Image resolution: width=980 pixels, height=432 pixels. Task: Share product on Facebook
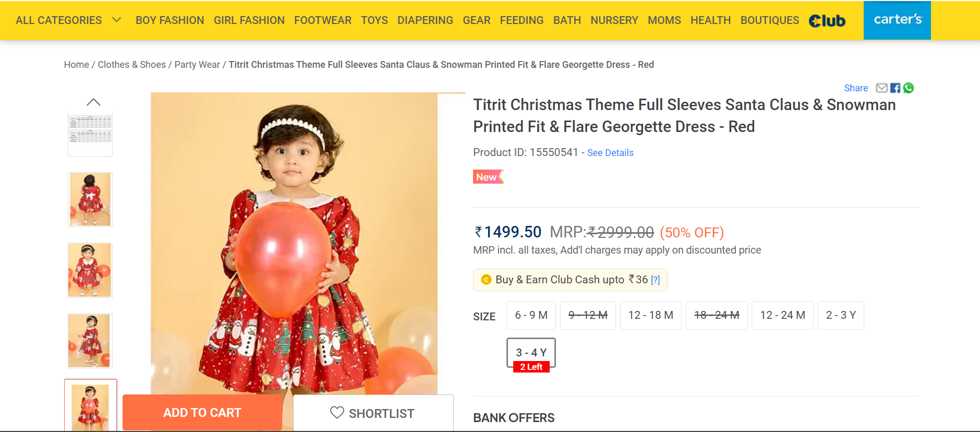click(895, 88)
